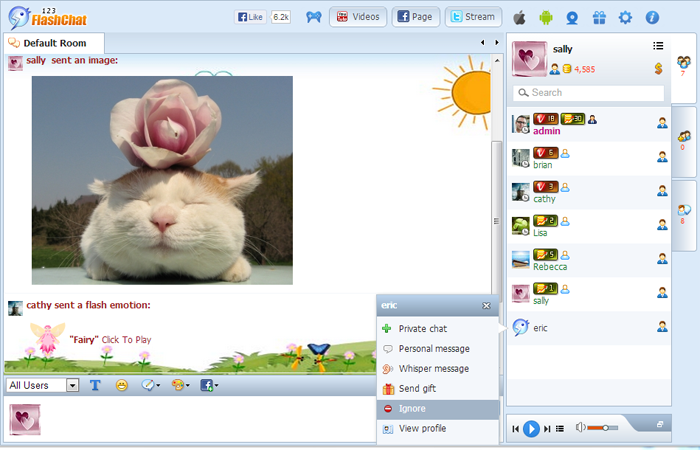This screenshot has height=450, width=700.
Task: Click the blue info icon
Action: pyautogui.click(x=652, y=17)
